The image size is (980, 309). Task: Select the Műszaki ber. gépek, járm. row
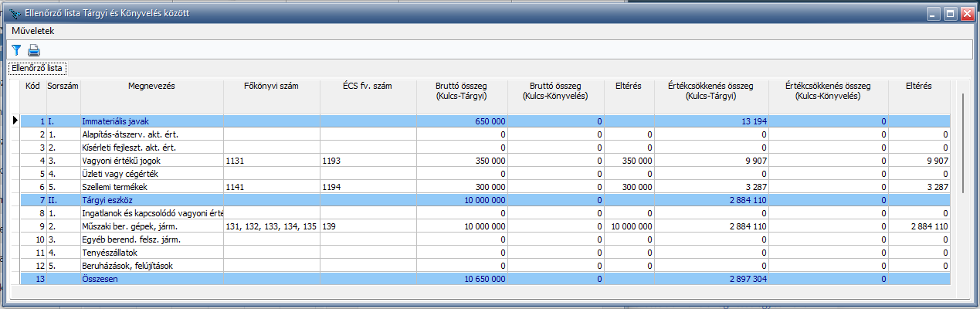pyautogui.click(x=485, y=226)
